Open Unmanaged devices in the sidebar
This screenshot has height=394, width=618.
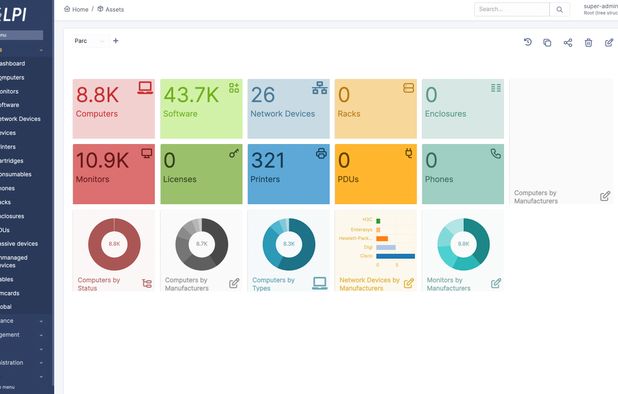pyautogui.click(x=14, y=262)
